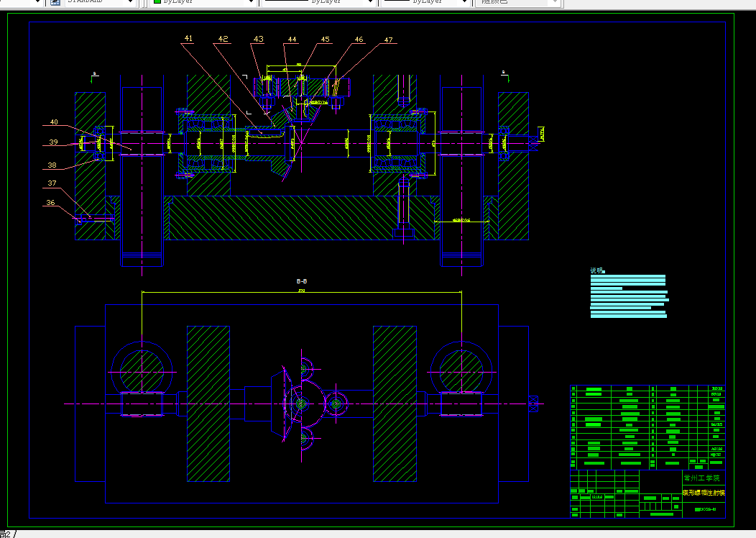Select balloon number 36
Screen dimensions: 756x538
pos(50,203)
